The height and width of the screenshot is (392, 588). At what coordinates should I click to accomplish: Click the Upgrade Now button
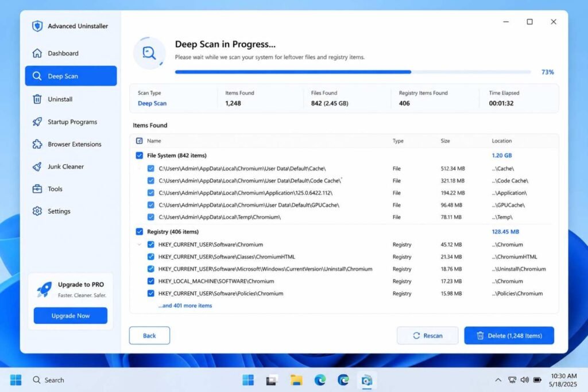(x=71, y=316)
